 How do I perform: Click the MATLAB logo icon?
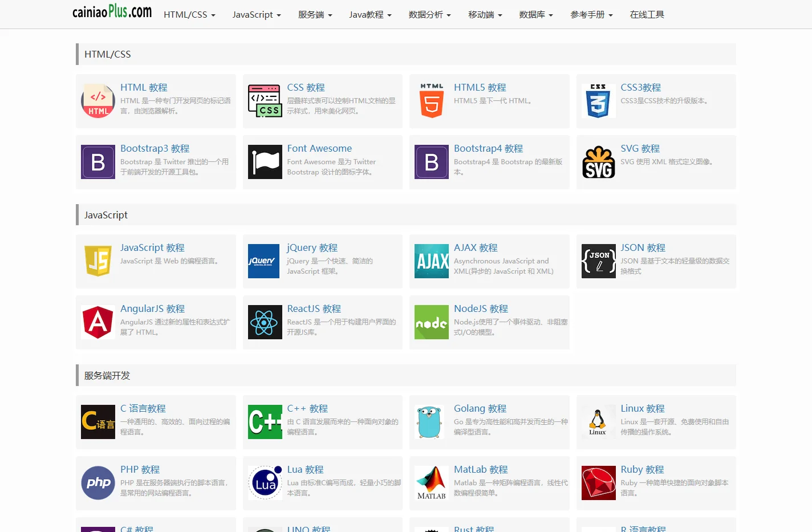(x=432, y=483)
